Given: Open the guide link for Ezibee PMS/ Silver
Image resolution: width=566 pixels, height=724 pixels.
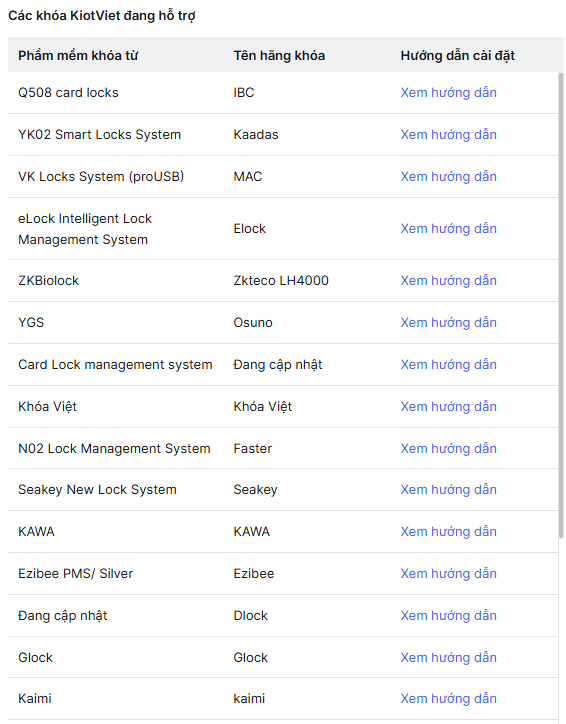Looking at the screenshot, I should [448, 574].
